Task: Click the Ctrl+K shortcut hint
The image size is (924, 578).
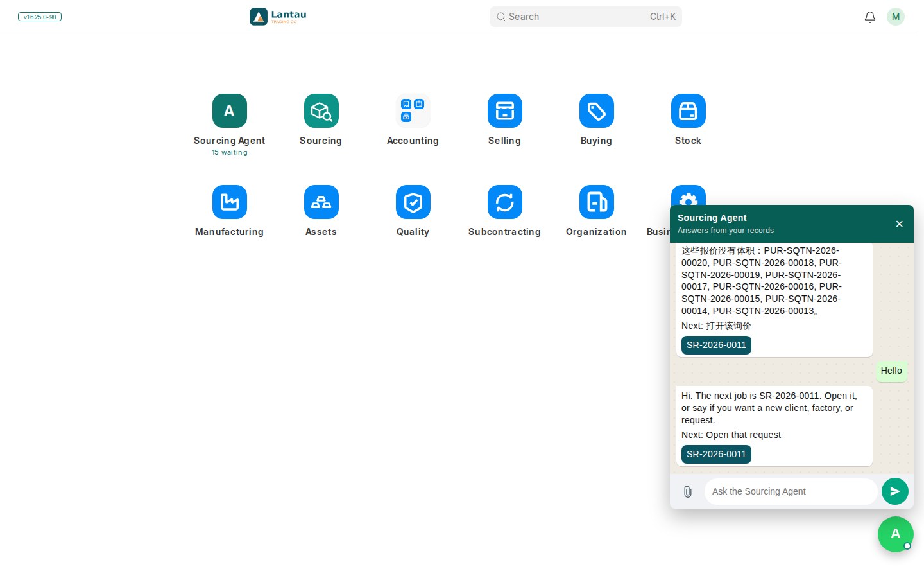Action: point(662,17)
